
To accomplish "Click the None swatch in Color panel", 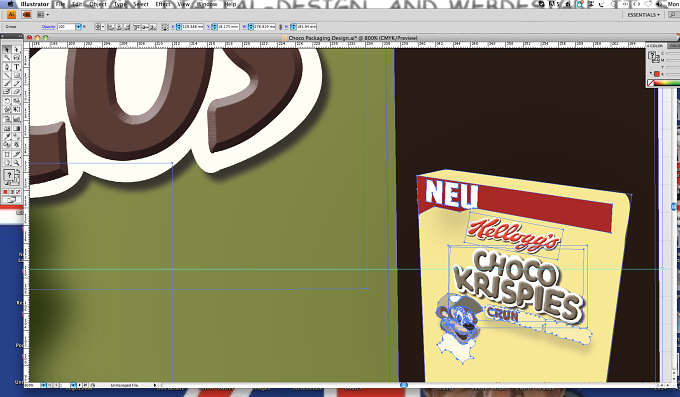I will click(651, 82).
